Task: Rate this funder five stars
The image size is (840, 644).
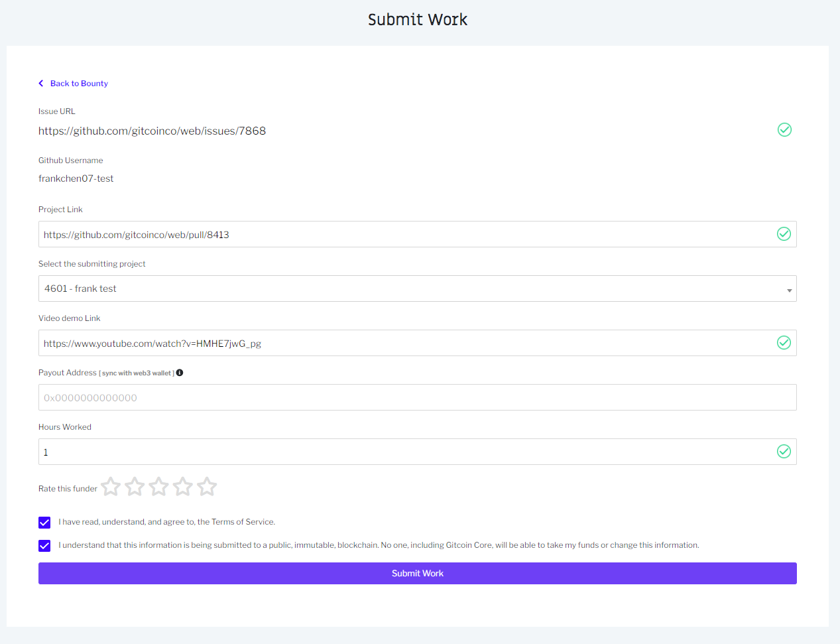Action: point(207,487)
